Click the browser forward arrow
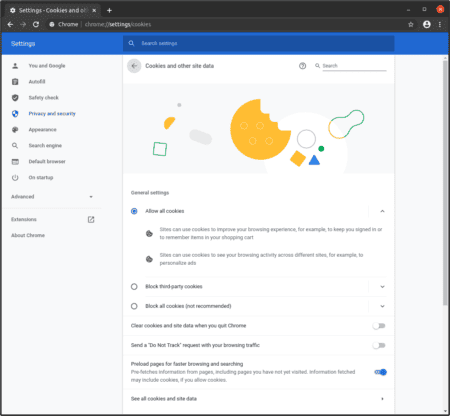The height and width of the screenshot is (416, 450). tap(23, 24)
